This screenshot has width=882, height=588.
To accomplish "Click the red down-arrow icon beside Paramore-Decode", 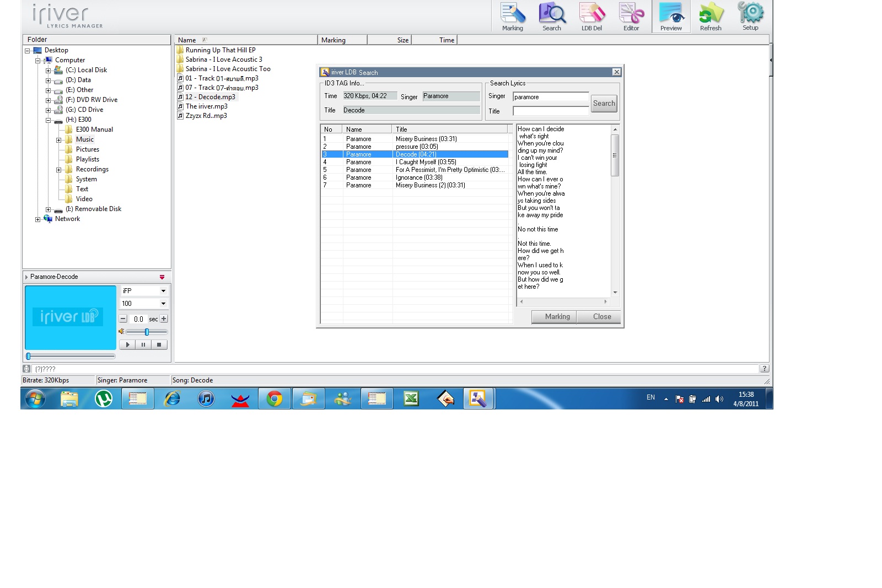I will (162, 277).
